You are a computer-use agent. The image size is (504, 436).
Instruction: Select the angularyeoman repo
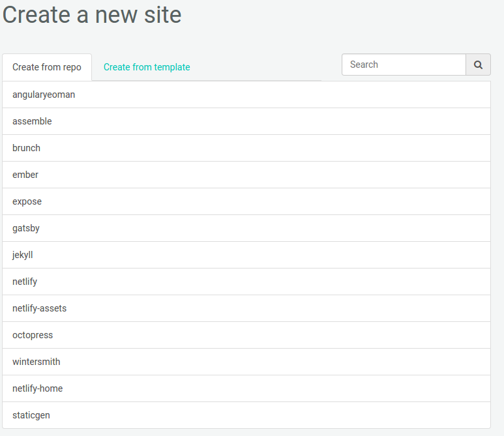pos(246,94)
